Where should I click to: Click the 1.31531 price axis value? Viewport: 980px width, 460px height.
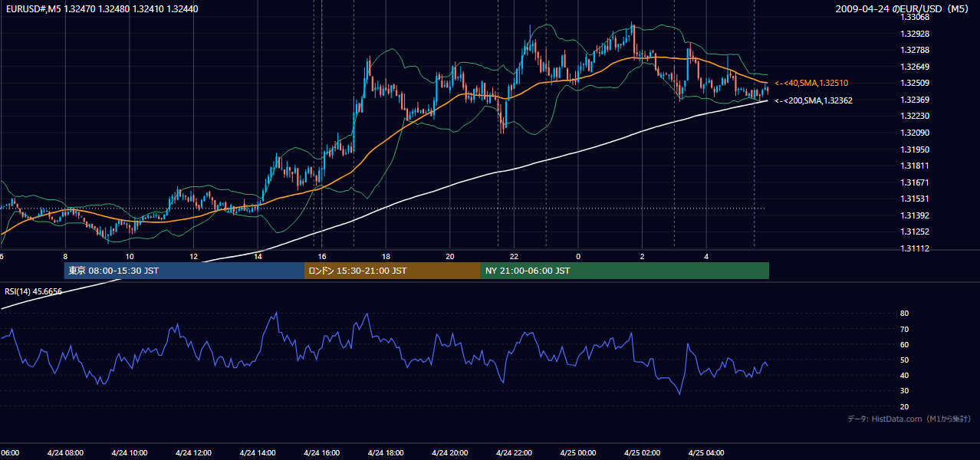tap(915, 199)
